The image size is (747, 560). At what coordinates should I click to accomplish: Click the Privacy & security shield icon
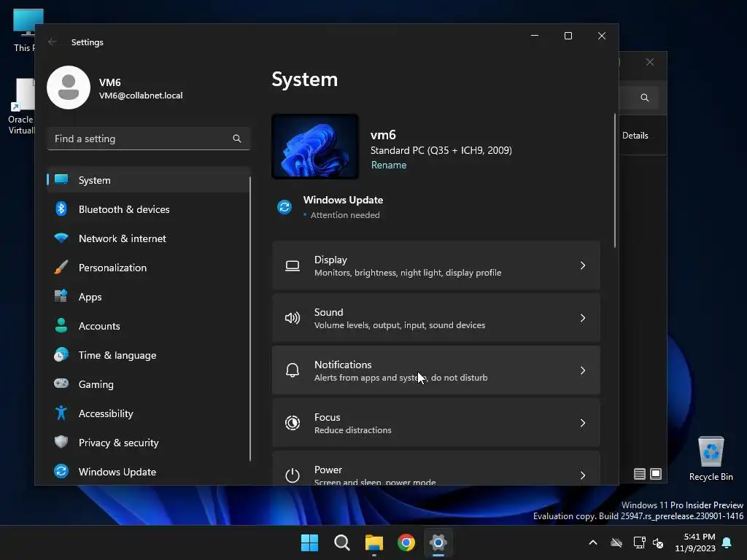tap(61, 442)
